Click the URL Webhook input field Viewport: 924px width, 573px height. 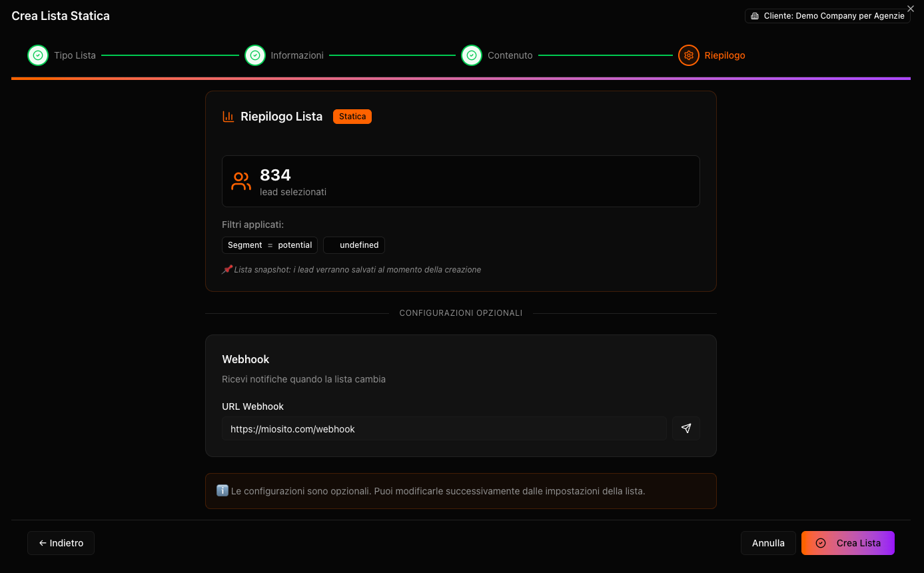pyautogui.click(x=444, y=428)
